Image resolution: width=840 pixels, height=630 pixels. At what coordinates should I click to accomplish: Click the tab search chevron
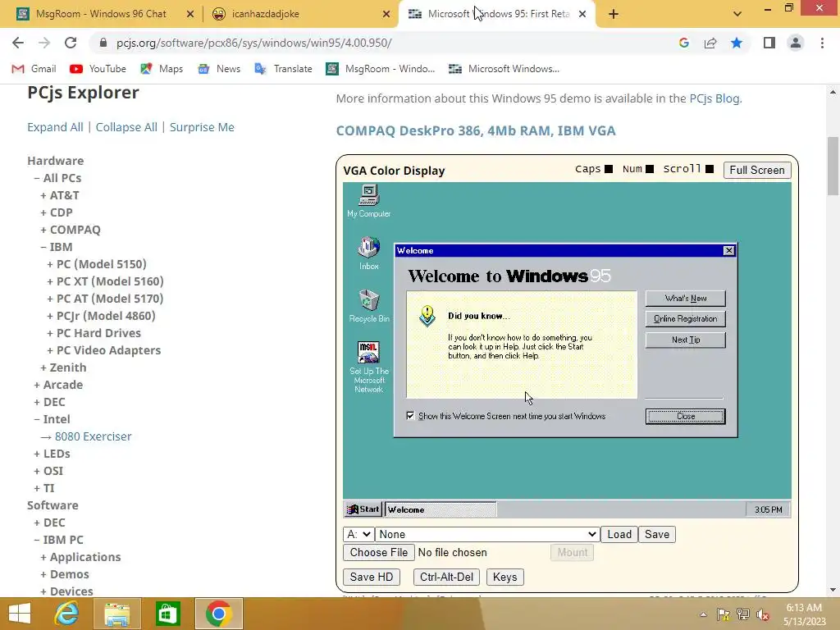click(x=737, y=14)
